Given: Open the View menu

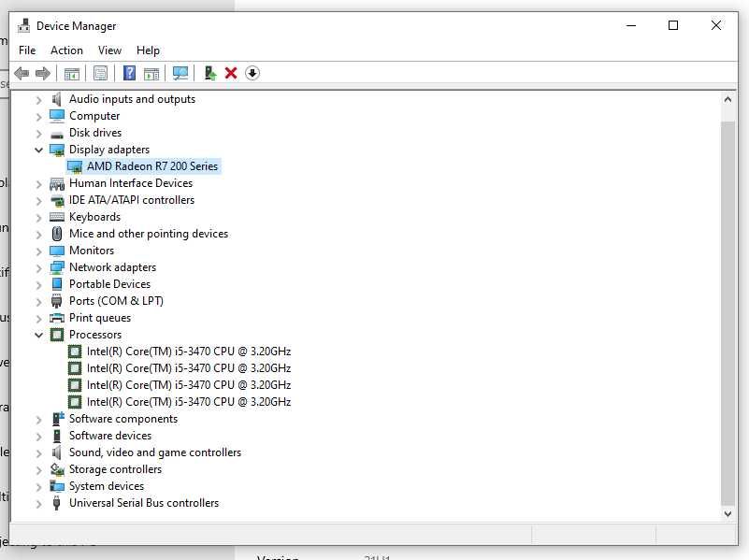Looking at the screenshot, I should (109, 50).
